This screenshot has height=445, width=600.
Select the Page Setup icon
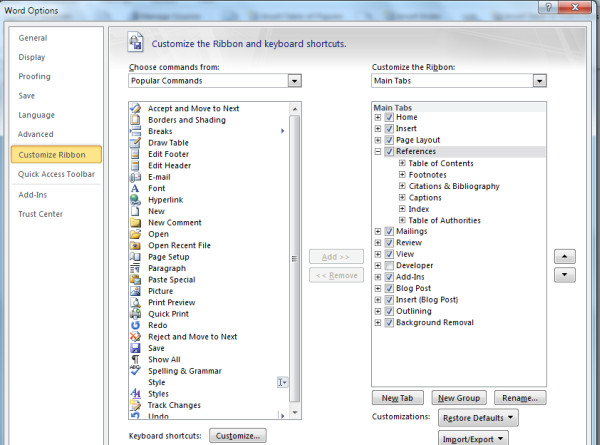[x=135, y=257]
